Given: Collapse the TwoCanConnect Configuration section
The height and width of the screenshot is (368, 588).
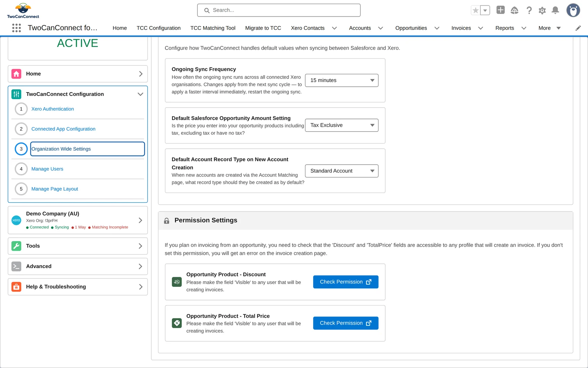Looking at the screenshot, I should pos(140,94).
